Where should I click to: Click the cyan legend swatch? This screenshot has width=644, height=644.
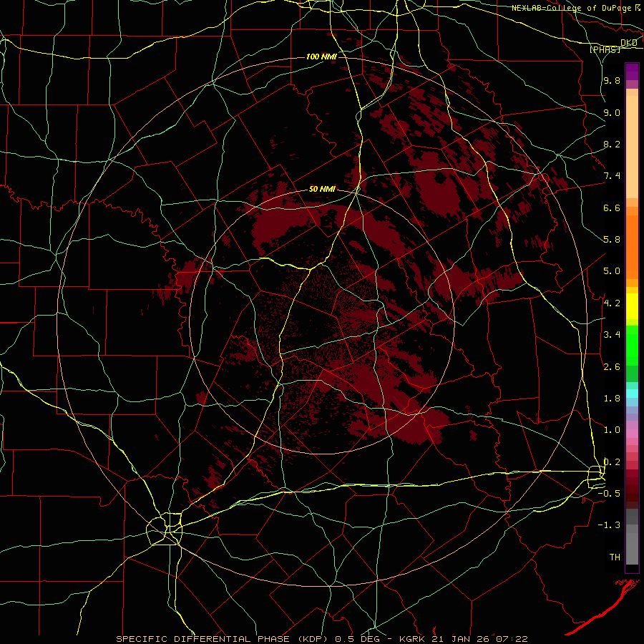pos(632,394)
